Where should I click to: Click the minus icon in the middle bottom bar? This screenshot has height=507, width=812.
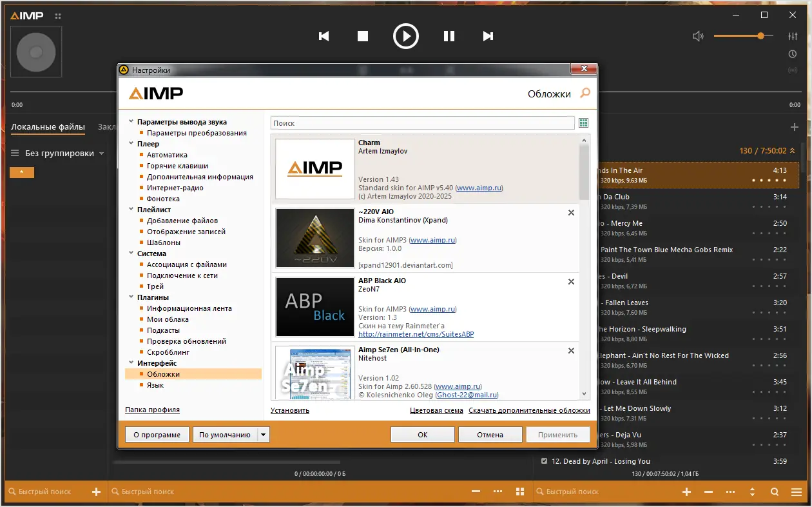pos(476,492)
